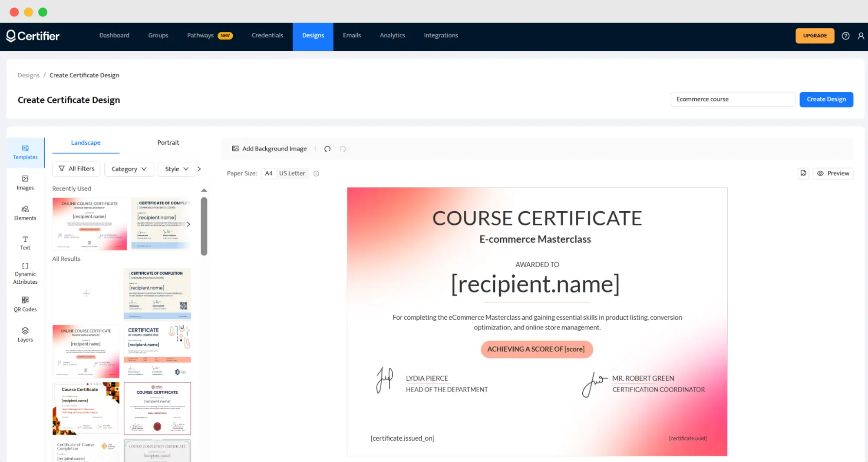Expand the Category dropdown
The height and width of the screenshot is (462, 868).
pyautogui.click(x=129, y=169)
